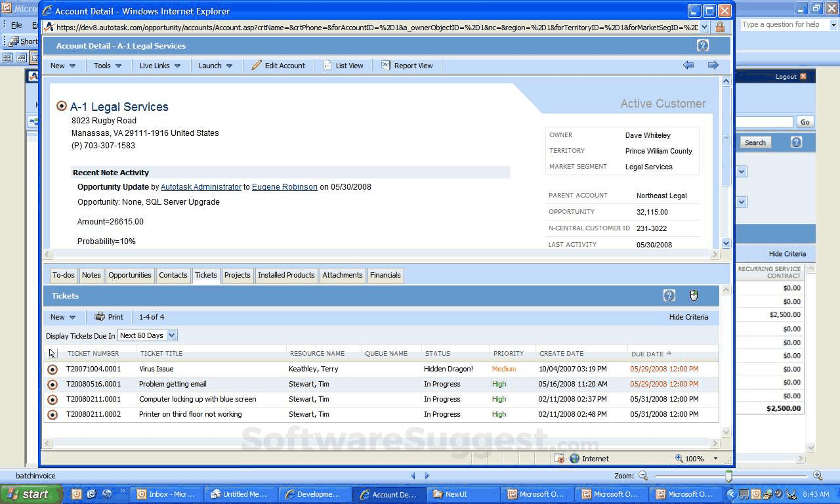
Task: Select the record bullet next to ticket T20071004.0001
Action: pyautogui.click(x=52, y=369)
